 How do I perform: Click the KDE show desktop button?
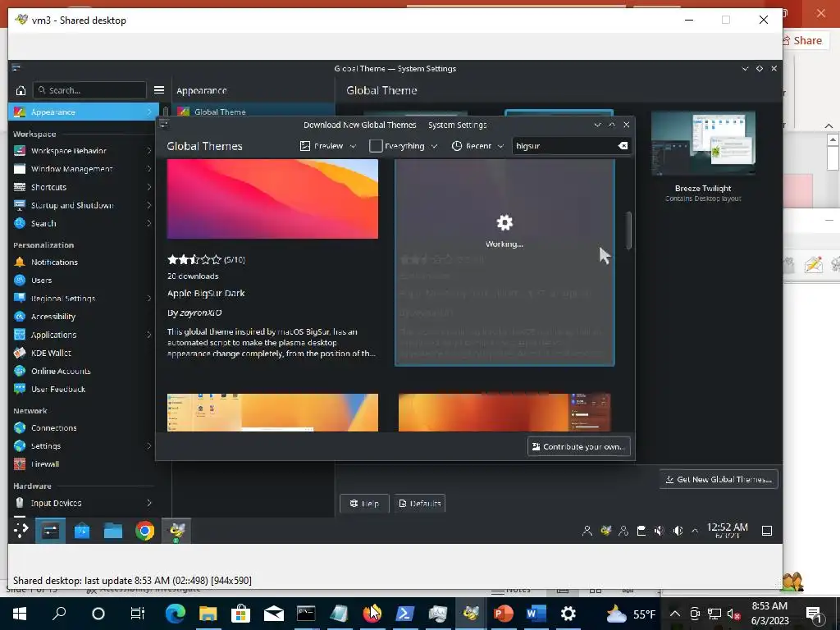(767, 531)
